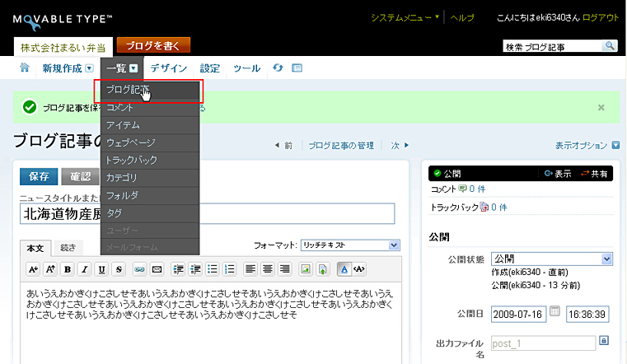Click the italic formatting icon
The height and width of the screenshot is (364, 627).
85,269
